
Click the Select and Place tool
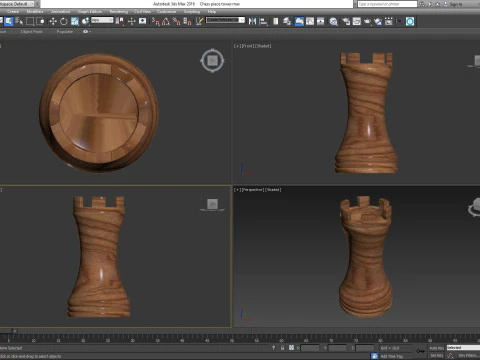85,21
